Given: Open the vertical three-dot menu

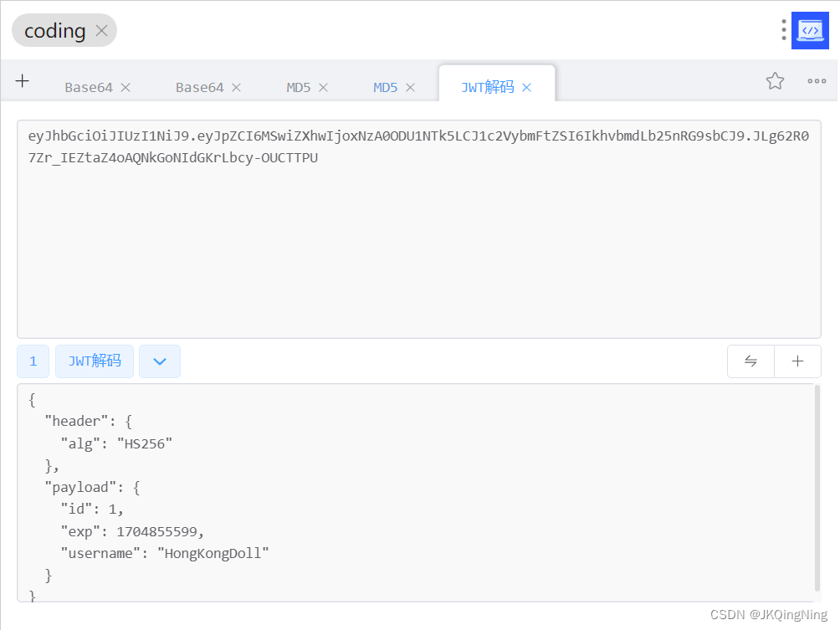Looking at the screenshot, I should (x=784, y=30).
